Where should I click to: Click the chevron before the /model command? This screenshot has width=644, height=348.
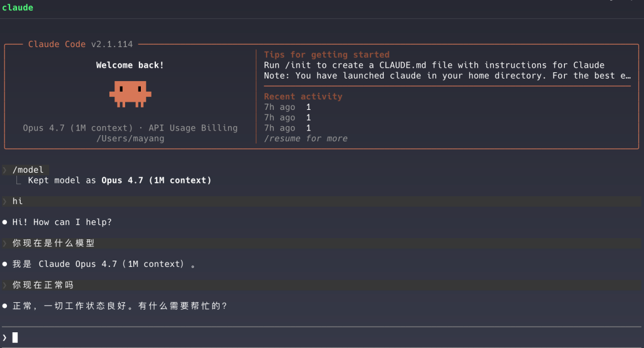[5, 170]
